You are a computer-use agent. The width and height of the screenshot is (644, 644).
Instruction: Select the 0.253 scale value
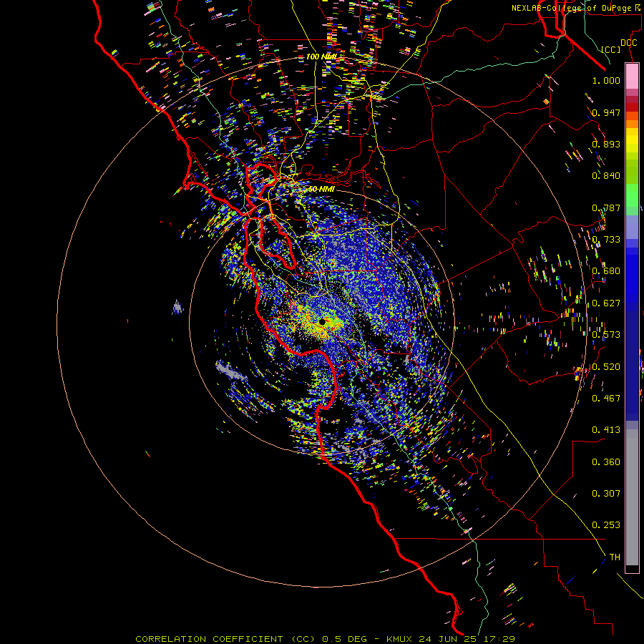click(606, 525)
